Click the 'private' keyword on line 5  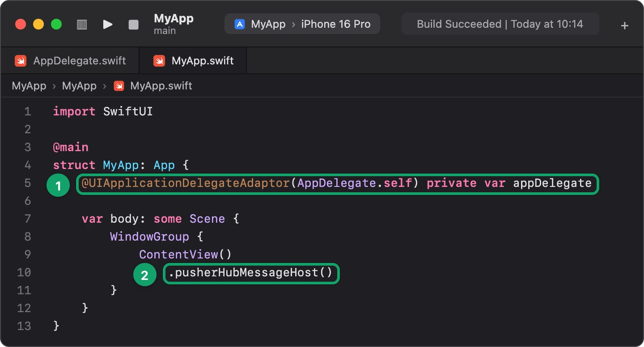tap(452, 183)
